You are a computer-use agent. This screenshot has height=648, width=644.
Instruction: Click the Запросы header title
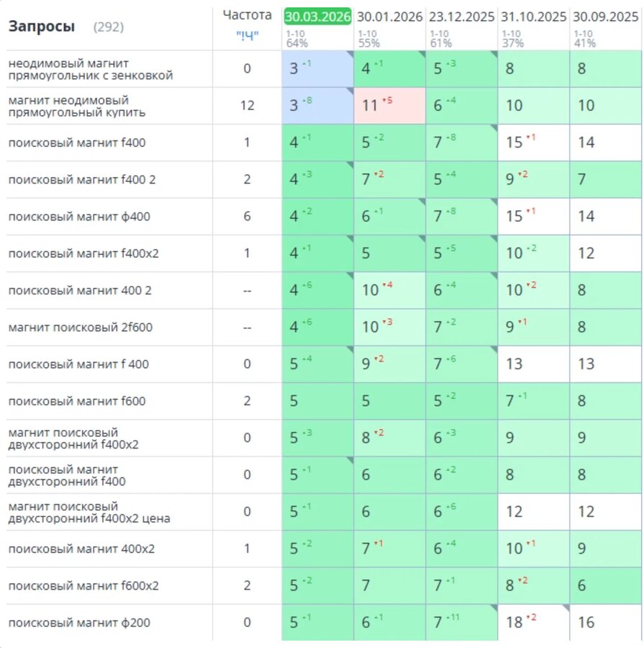pyautogui.click(x=42, y=27)
